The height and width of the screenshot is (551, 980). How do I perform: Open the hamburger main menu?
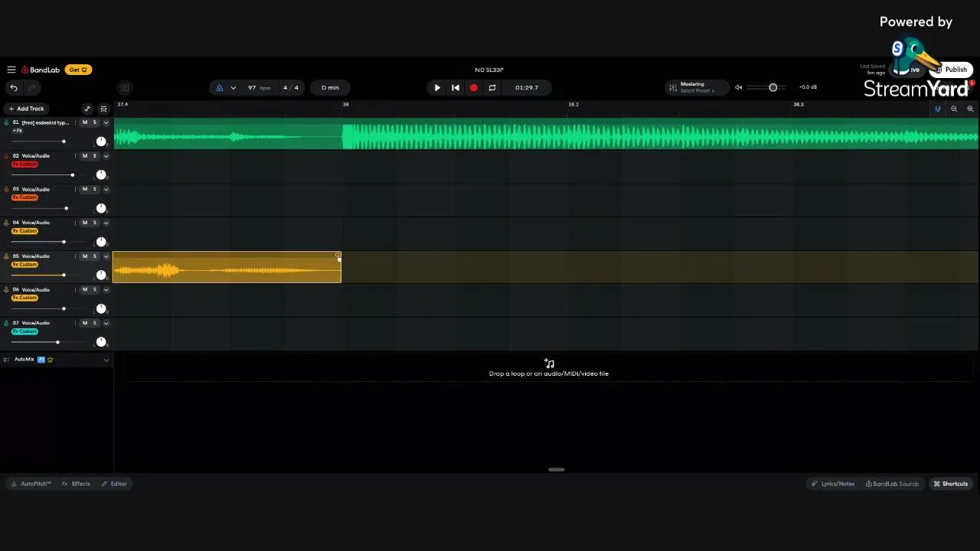11,70
